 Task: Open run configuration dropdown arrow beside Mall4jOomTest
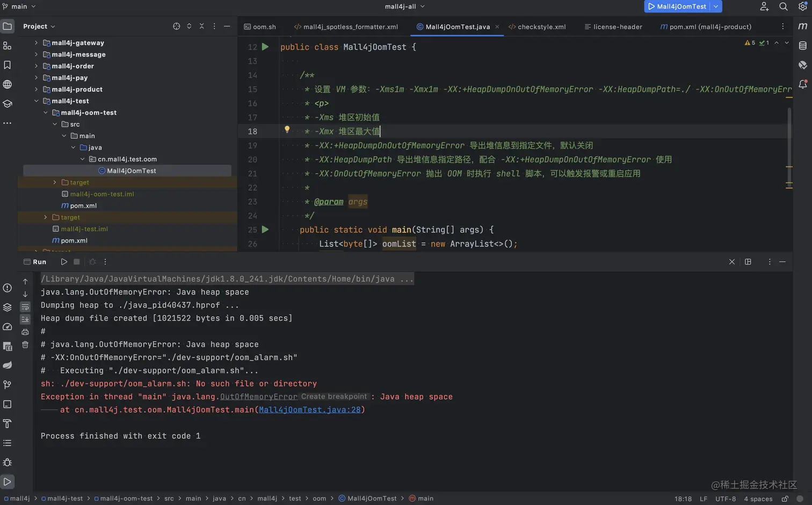(716, 6)
